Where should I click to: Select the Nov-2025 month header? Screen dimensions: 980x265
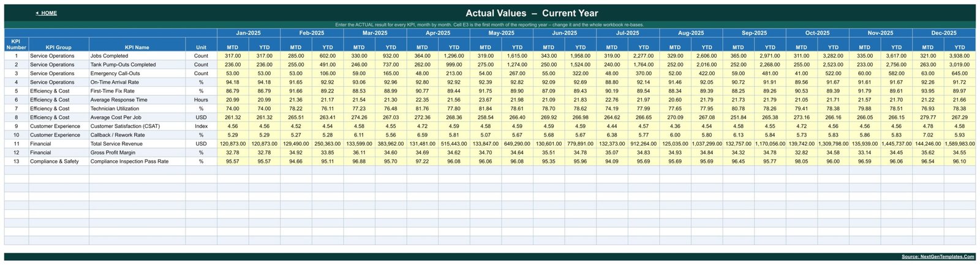click(880, 33)
